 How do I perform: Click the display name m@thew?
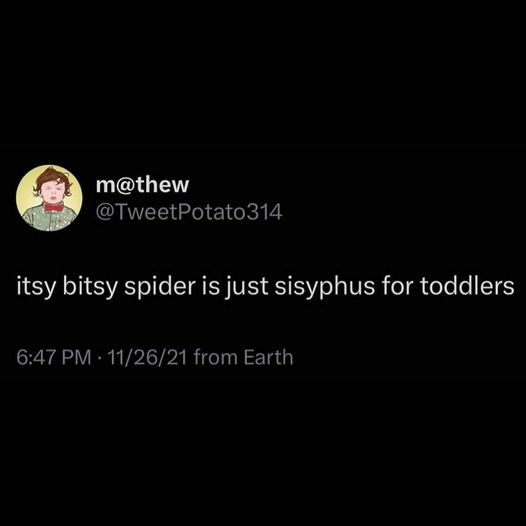143,185
